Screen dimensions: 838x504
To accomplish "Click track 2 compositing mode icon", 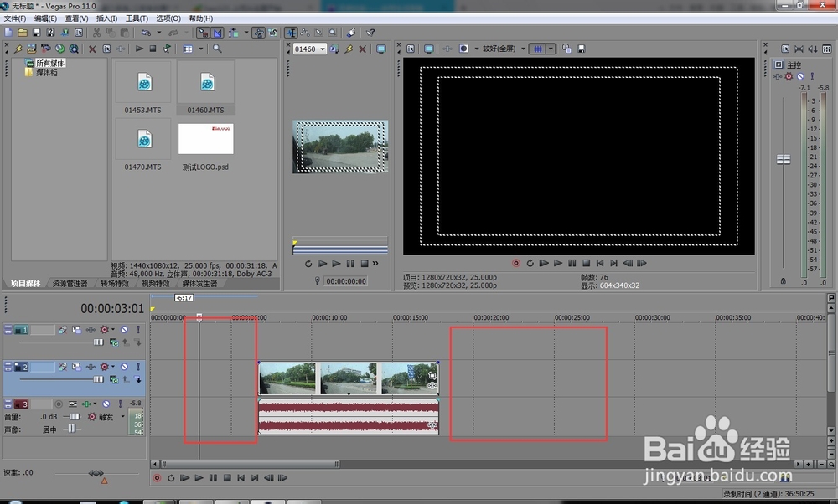I will 114,379.
